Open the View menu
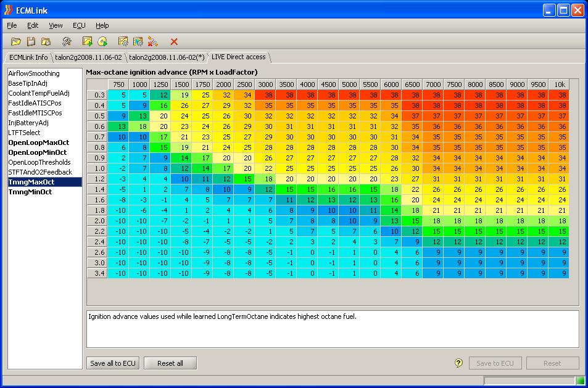Viewport: 588px width, 388px height. [x=56, y=25]
